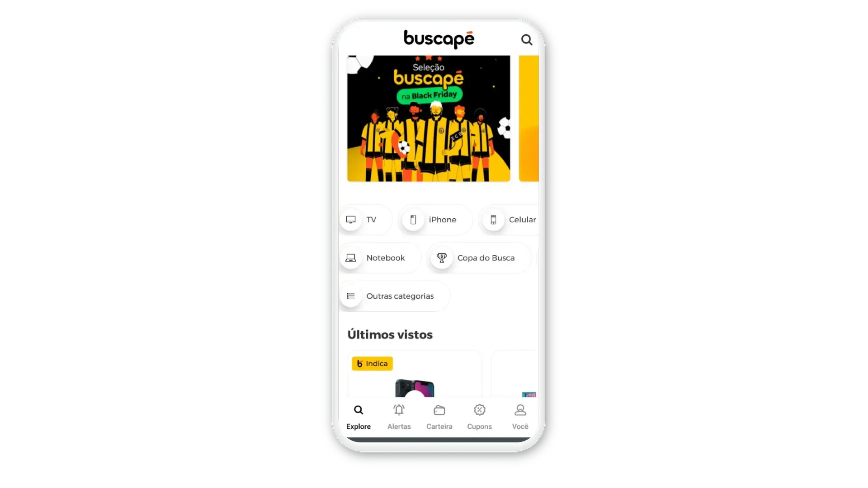
Task: Enable Celular category filter
Action: tap(509, 219)
